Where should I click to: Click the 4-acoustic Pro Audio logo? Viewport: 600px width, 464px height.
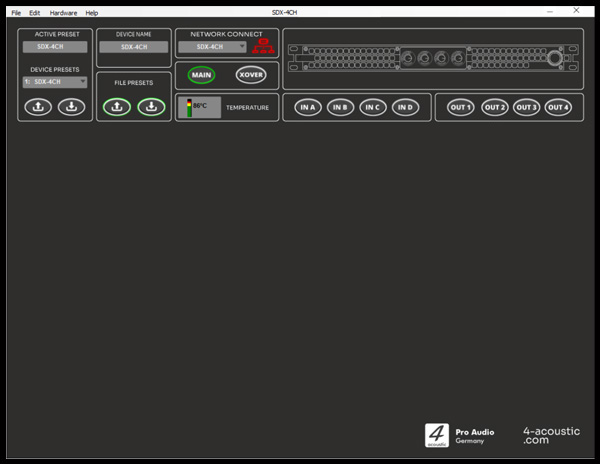click(438, 435)
